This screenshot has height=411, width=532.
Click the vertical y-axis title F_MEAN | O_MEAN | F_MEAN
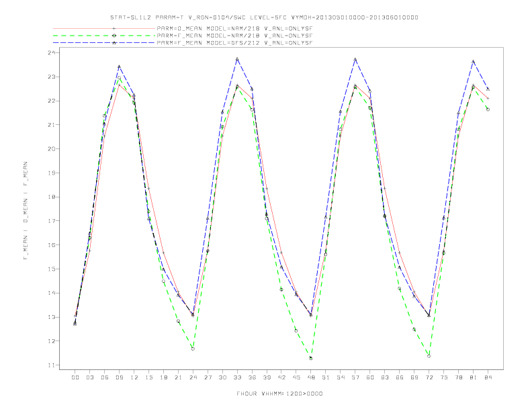tap(26, 211)
